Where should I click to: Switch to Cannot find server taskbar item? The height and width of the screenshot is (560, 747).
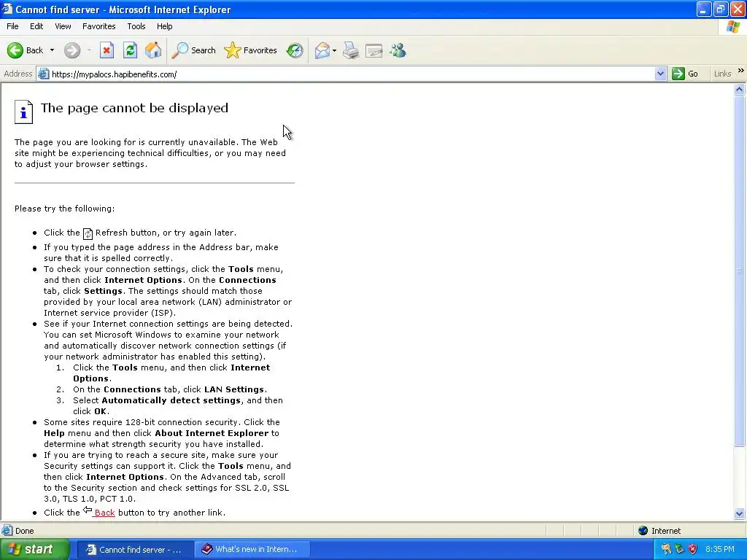click(x=134, y=550)
